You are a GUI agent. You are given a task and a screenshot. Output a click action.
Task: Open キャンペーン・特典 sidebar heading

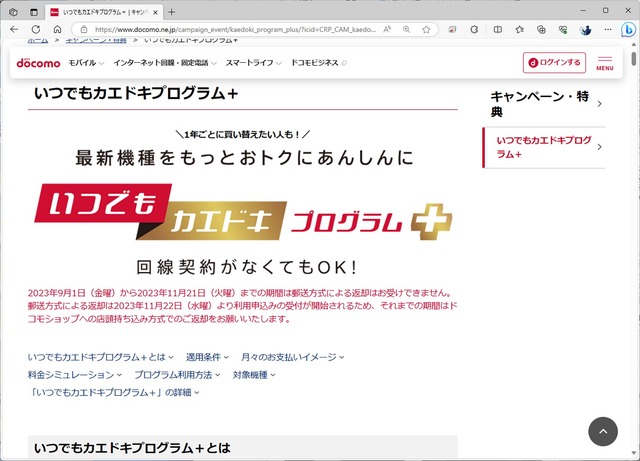[x=545, y=104]
